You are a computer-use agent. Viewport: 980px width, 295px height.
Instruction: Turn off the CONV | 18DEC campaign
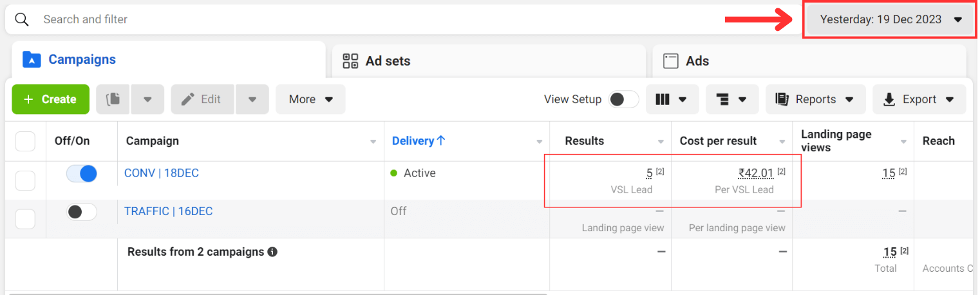pyautogui.click(x=82, y=173)
